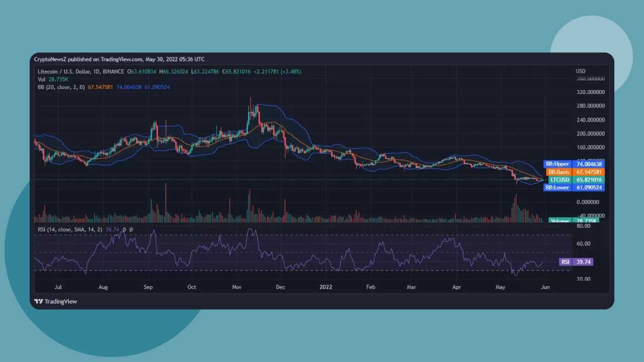Viewport: 644px width, 362px height.
Task: Click the high price value H66.326024
Action: coord(174,72)
